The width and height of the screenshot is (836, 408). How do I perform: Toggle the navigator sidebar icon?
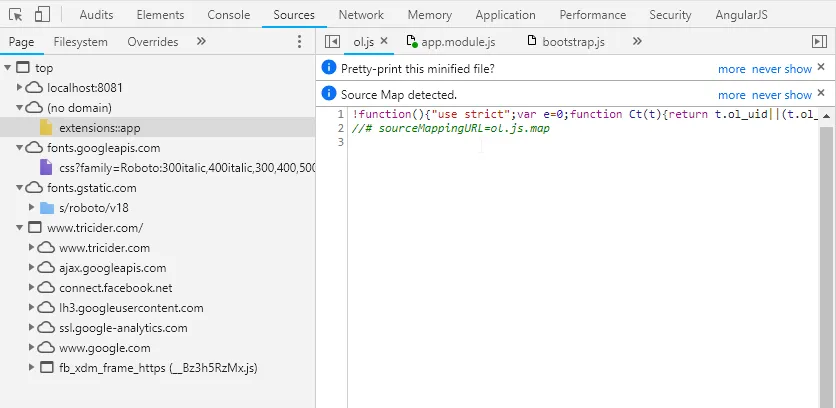tap(332, 42)
